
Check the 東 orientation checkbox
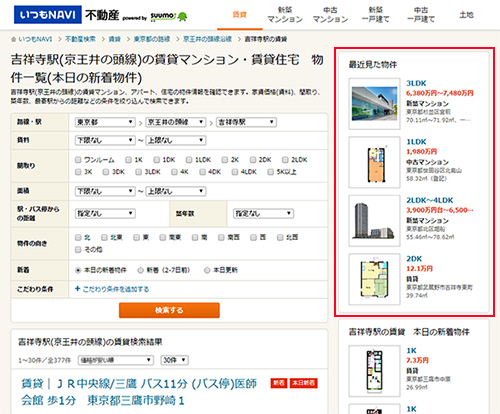pyautogui.click(x=136, y=237)
